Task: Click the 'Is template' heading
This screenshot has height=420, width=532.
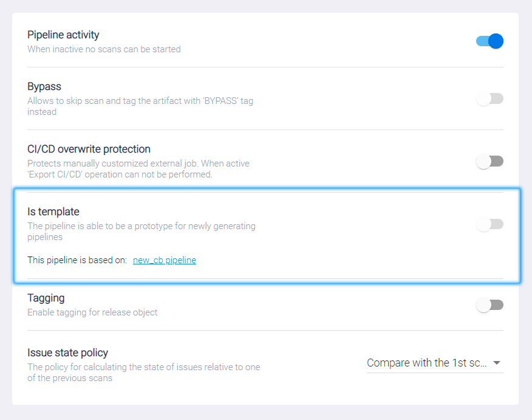Action: [x=53, y=212]
